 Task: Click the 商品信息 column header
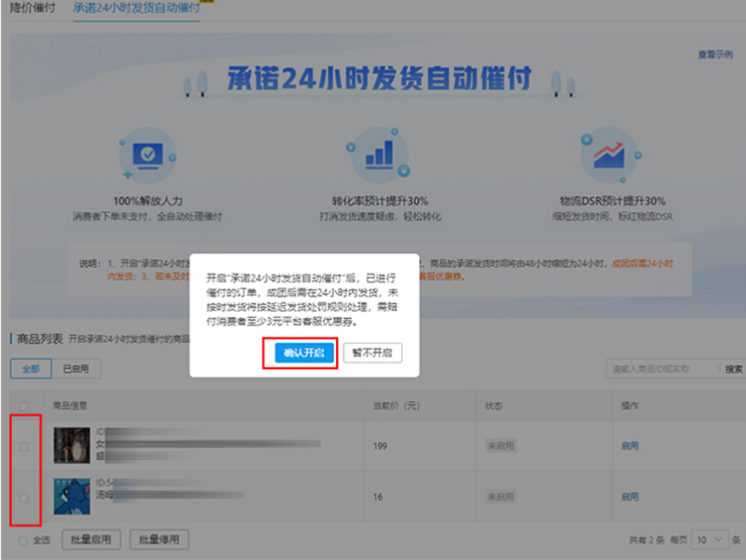[x=70, y=406]
